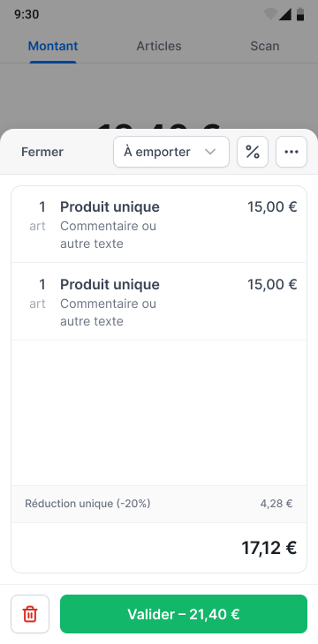The image size is (318, 644).
Task: Tap the 9:30 clock in status bar
Action: (x=26, y=14)
